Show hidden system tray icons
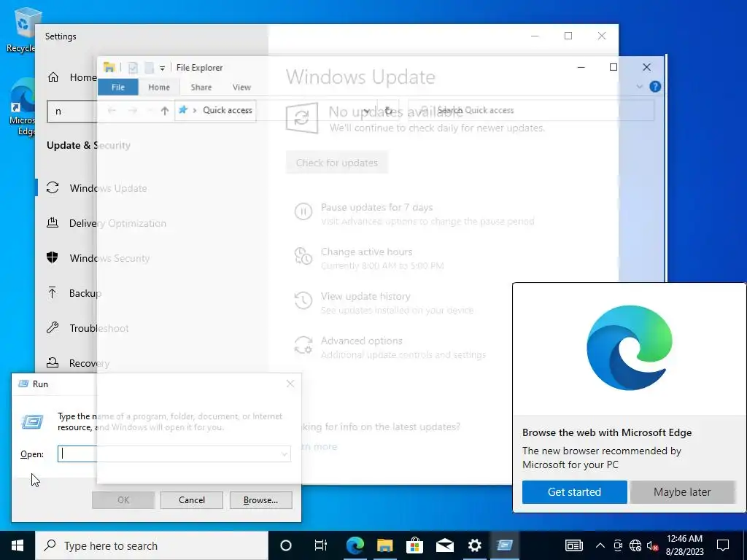 coord(600,545)
